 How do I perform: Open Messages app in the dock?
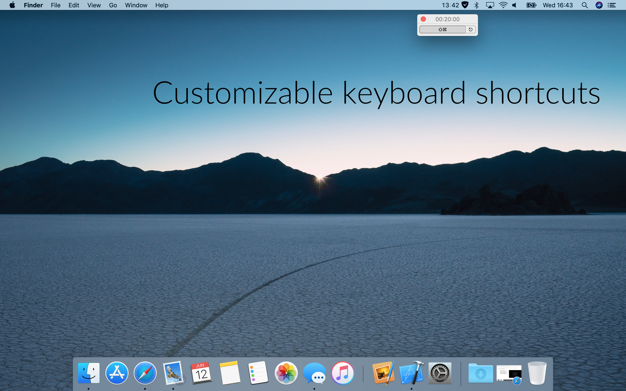(314, 373)
